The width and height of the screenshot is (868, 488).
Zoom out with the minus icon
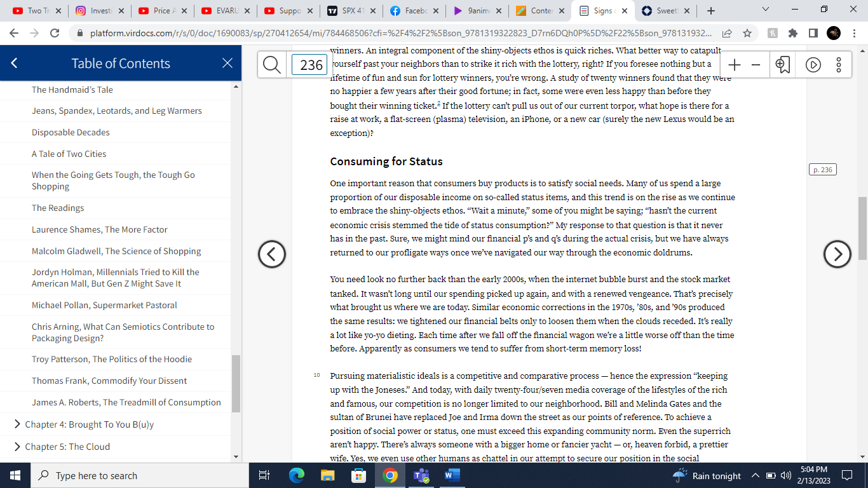(756, 65)
